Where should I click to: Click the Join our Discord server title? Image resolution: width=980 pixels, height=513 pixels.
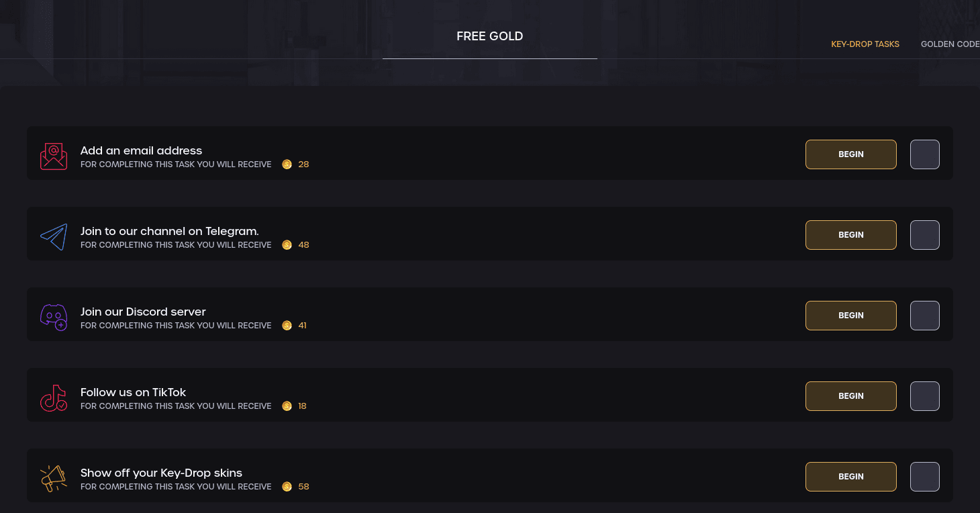[143, 312]
